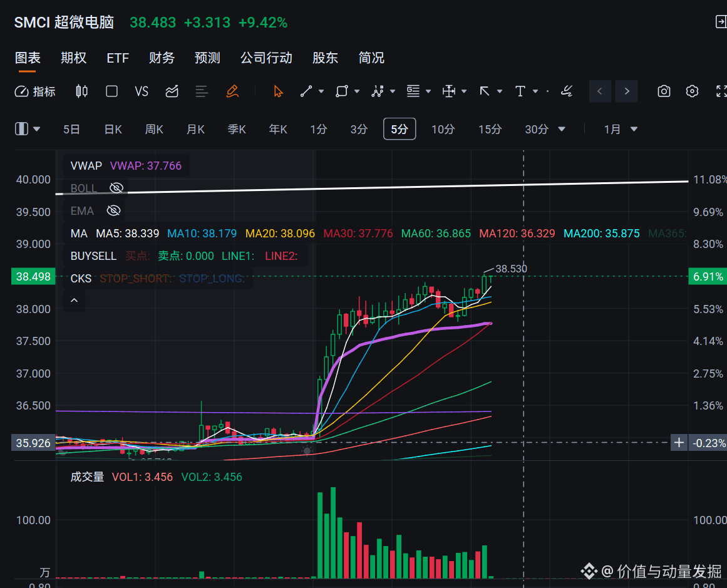Select the 10分 interval

point(443,130)
